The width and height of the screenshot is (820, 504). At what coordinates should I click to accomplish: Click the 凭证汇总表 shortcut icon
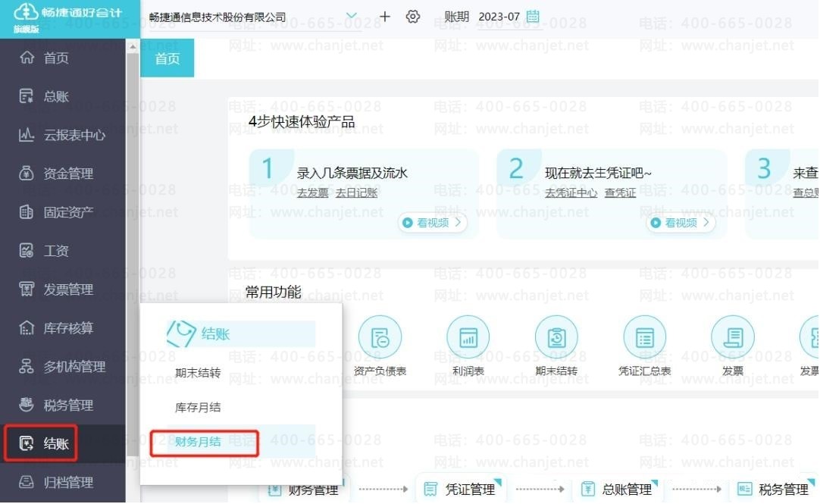[x=644, y=337]
